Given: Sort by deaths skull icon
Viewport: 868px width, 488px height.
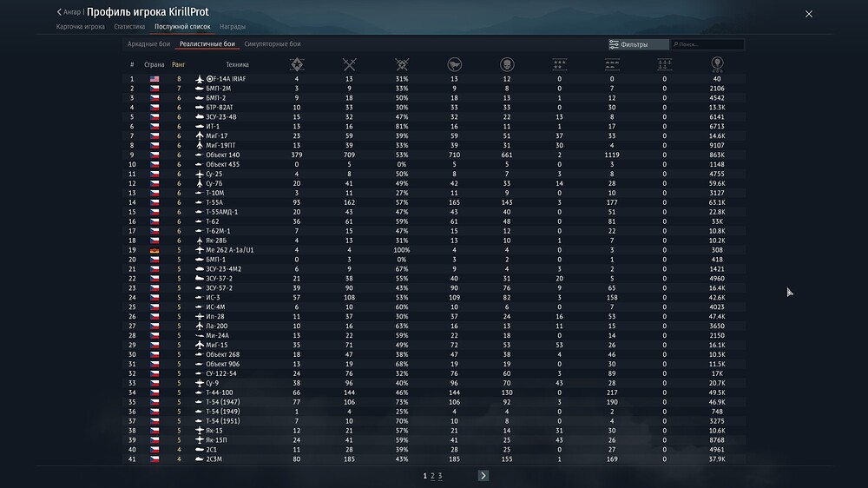Looking at the screenshot, I should (507, 65).
